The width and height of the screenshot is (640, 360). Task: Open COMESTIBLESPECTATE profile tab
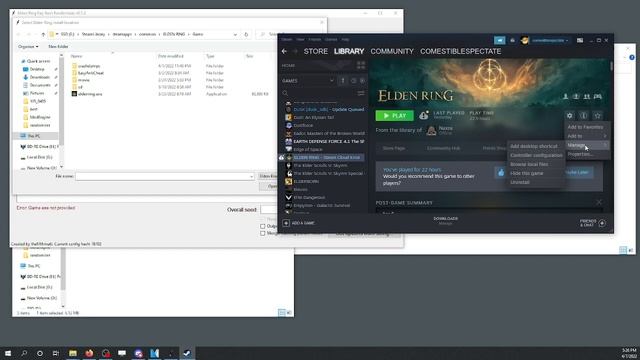click(x=460, y=51)
